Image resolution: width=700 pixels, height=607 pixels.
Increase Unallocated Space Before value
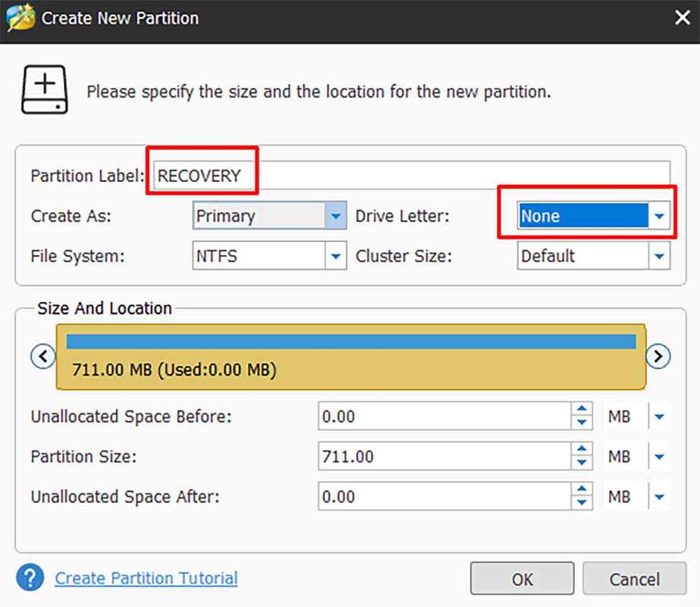tap(582, 409)
